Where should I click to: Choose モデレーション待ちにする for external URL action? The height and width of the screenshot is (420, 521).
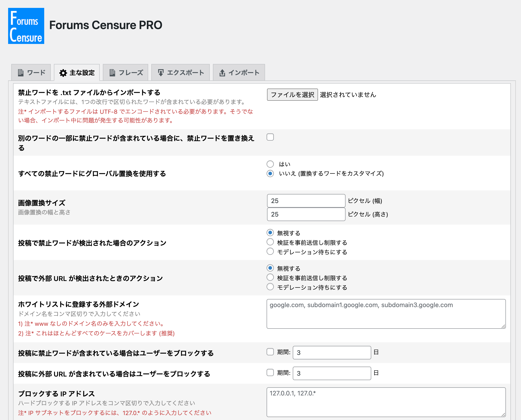point(270,287)
